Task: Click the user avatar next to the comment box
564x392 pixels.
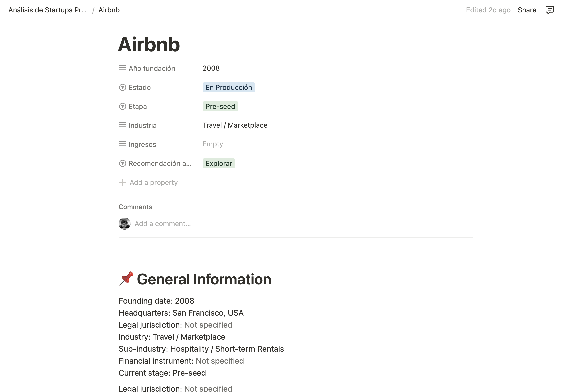Action: [124, 224]
